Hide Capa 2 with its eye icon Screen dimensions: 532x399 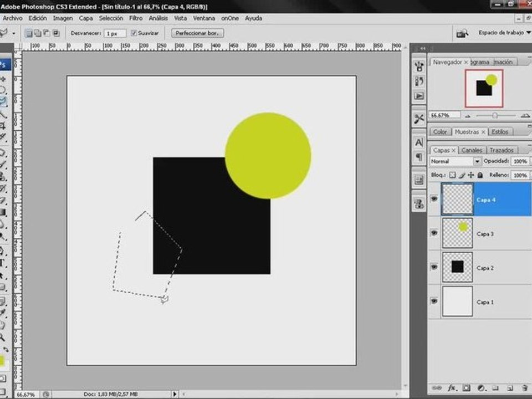[x=434, y=267]
